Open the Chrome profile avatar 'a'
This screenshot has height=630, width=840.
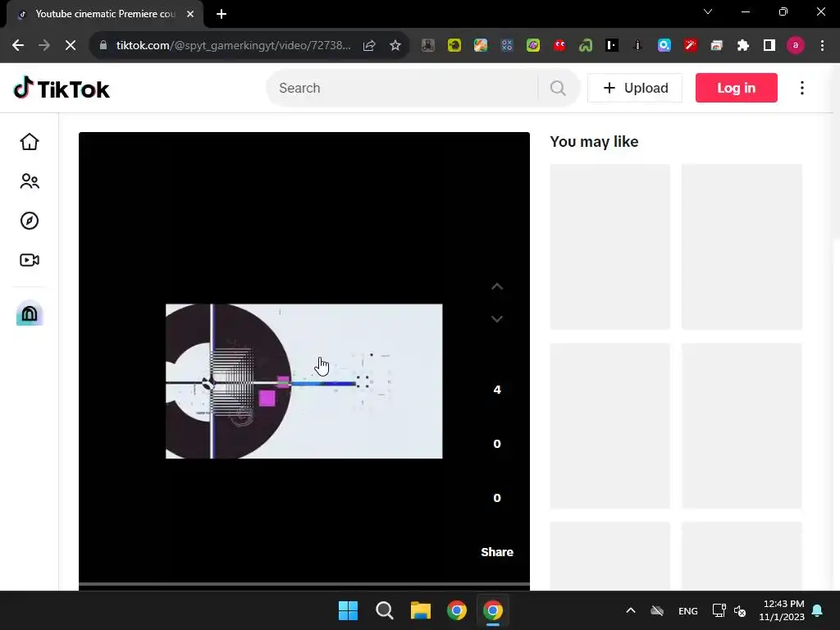pos(796,46)
